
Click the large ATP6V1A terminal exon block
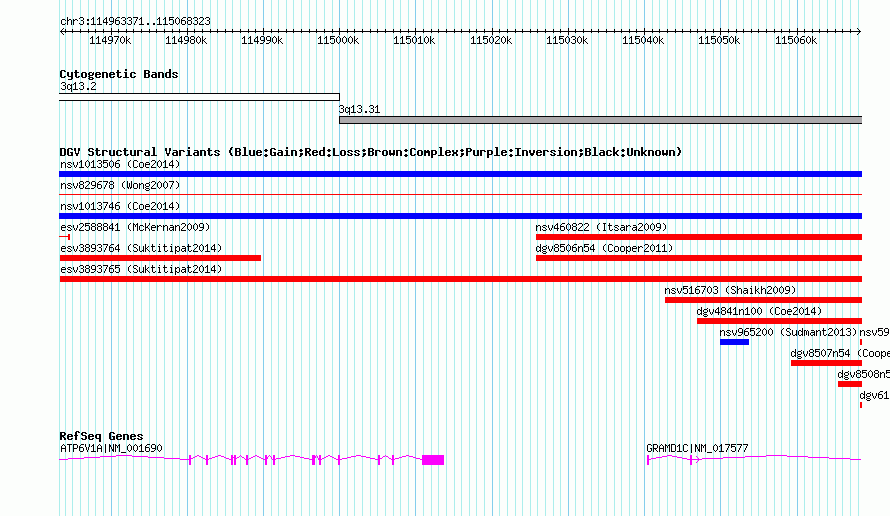(433, 460)
